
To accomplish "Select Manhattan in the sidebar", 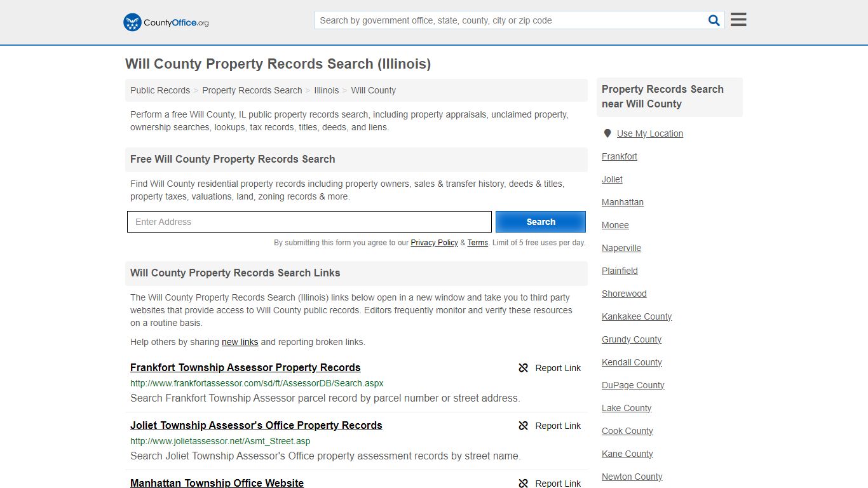I will (x=623, y=202).
